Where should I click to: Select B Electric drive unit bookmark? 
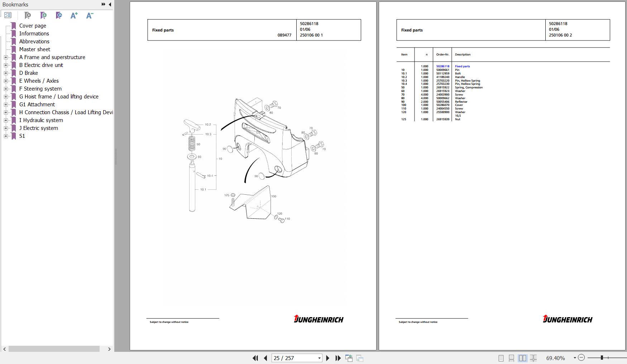pyautogui.click(x=41, y=65)
